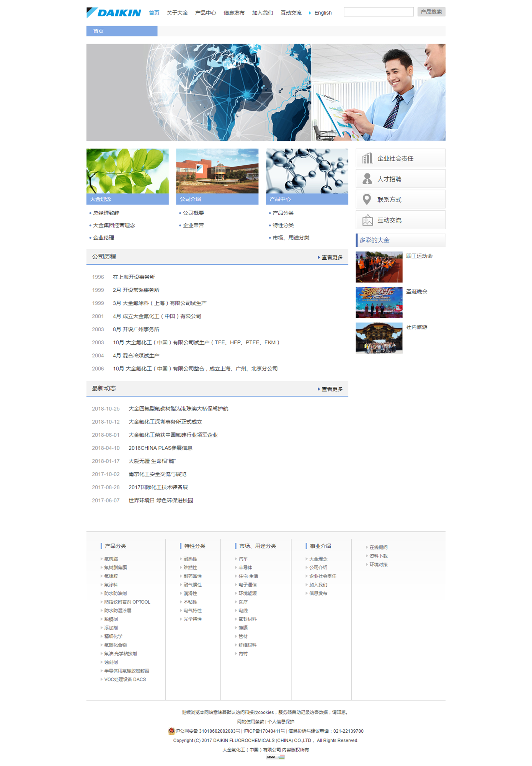Open the 联系方式 sidebar button
The image size is (532, 766).
pyautogui.click(x=400, y=200)
